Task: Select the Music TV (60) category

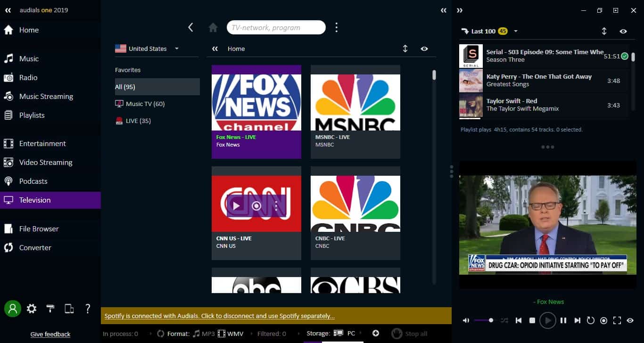Action: pyautogui.click(x=157, y=104)
